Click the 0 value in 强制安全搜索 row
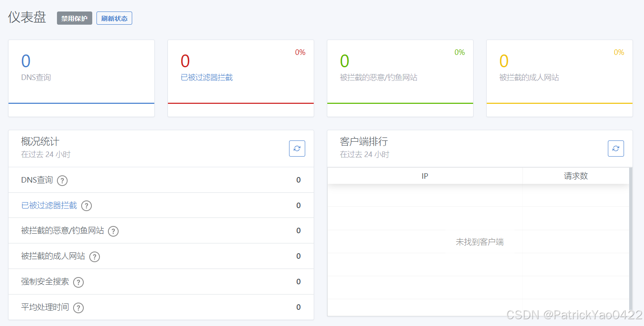 pos(298,282)
